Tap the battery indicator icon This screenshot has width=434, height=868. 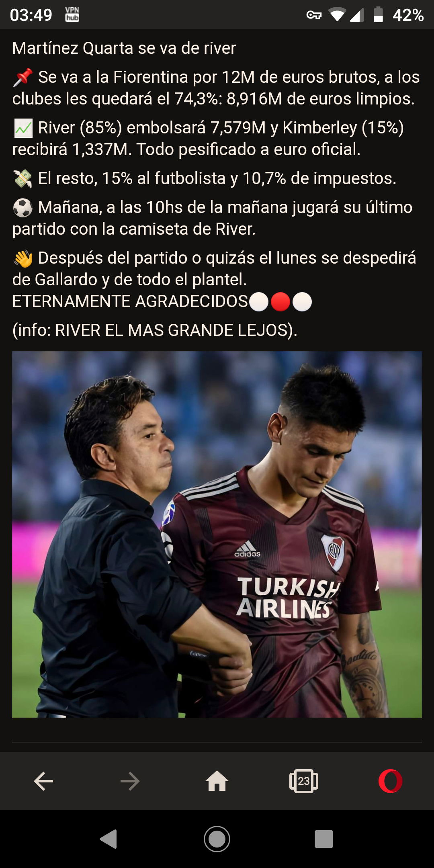coord(378,14)
